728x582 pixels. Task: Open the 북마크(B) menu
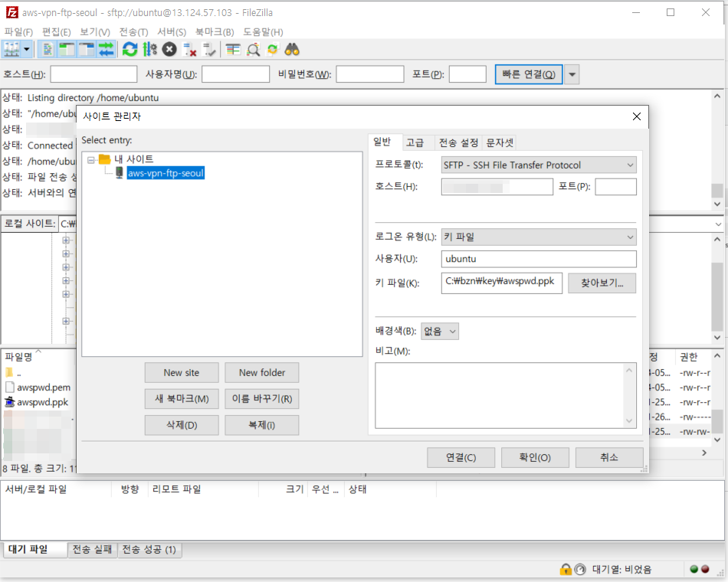(x=215, y=32)
